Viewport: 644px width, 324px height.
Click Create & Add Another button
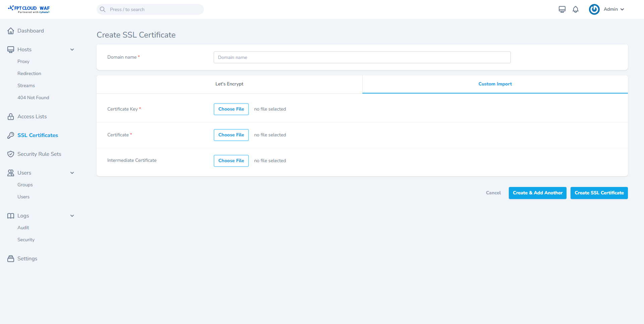(x=537, y=193)
